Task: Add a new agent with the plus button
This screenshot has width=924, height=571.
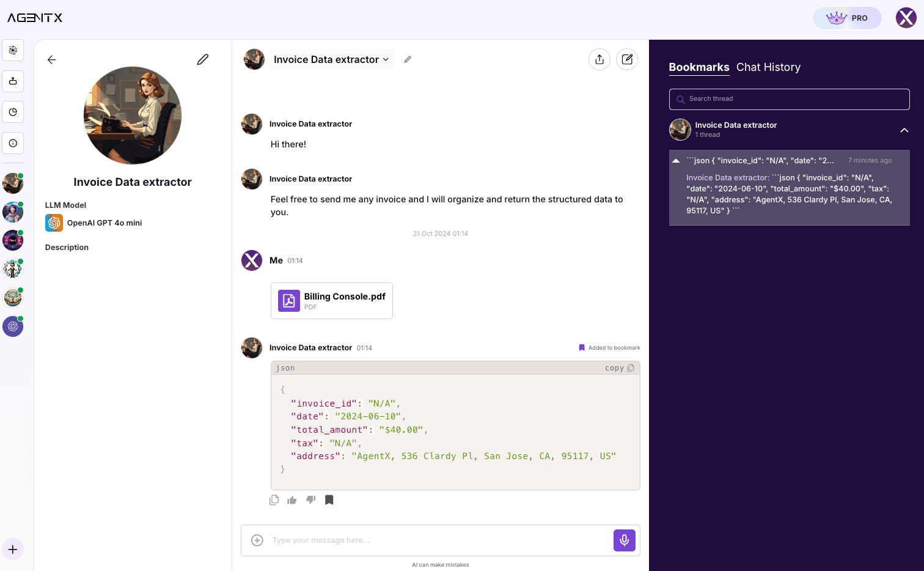Action: tap(13, 549)
